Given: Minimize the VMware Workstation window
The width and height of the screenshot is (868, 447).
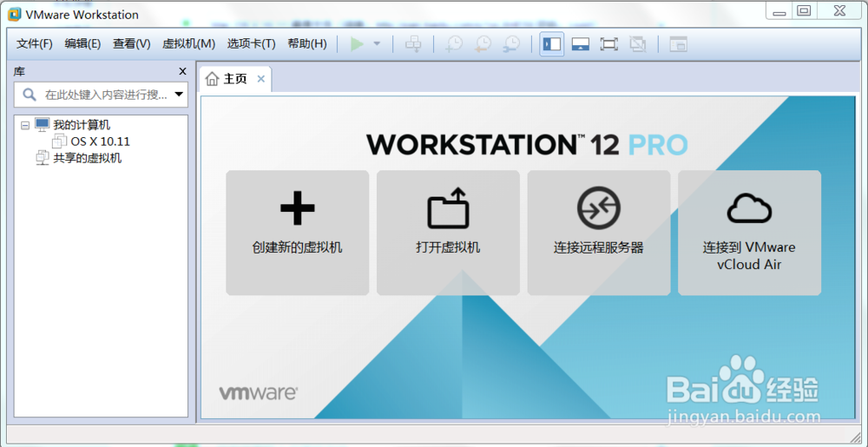Looking at the screenshot, I should pyautogui.click(x=779, y=10).
